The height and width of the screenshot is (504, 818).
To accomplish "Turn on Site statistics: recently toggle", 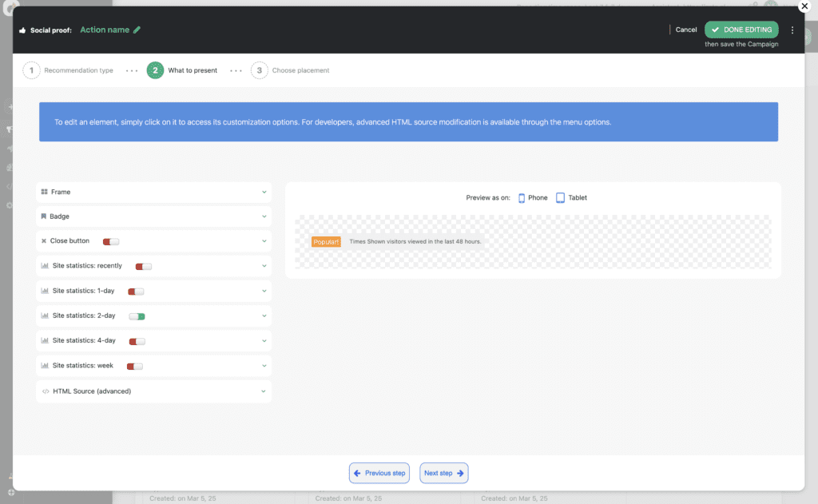I will click(x=144, y=266).
